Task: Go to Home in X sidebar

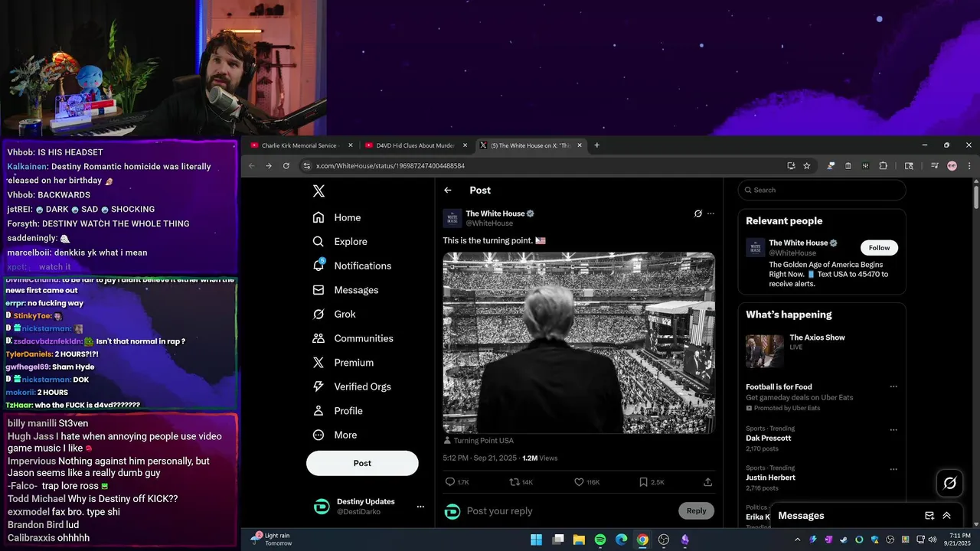Action: coord(337,217)
